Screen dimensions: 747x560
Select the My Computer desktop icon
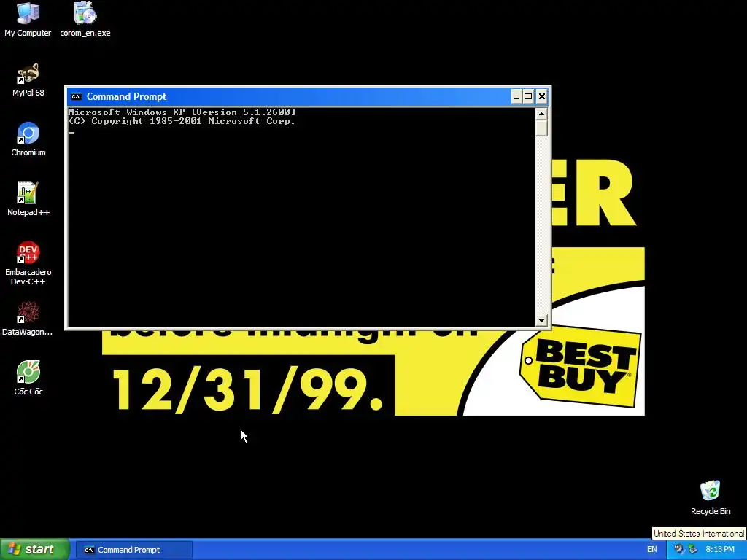(x=28, y=20)
